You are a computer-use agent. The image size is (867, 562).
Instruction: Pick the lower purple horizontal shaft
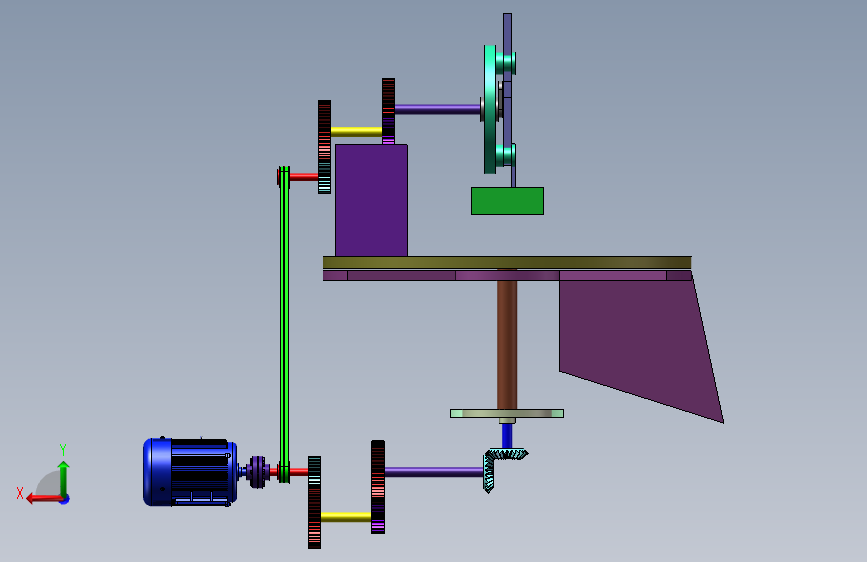pyautogui.click(x=434, y=472)
